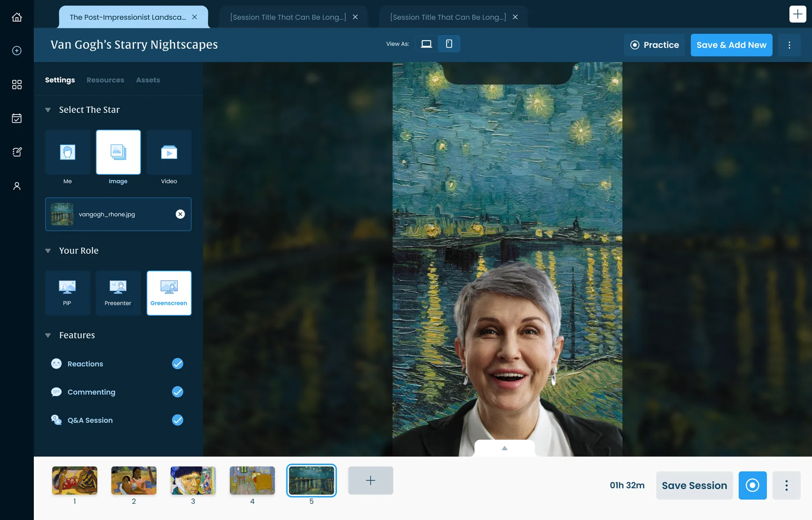Close the third session tab
The width and height of the screenshot is (812, 520).
(x=515, y=17)
